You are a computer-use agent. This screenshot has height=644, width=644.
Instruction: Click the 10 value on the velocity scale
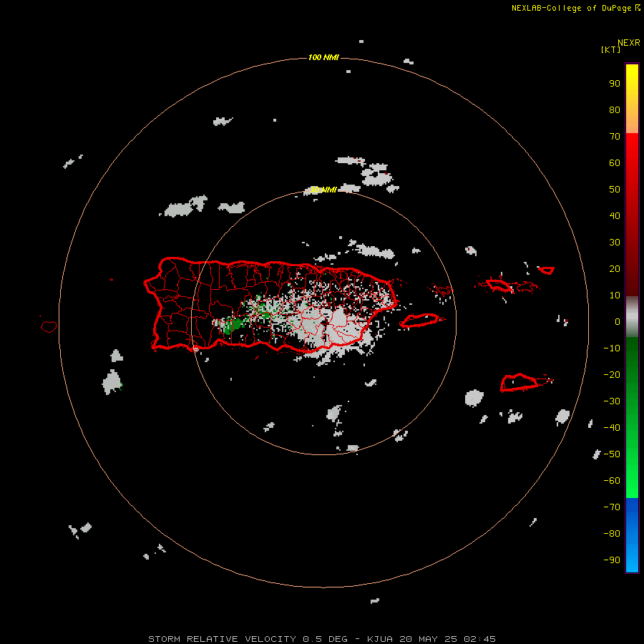pyautogui.click(x=615, y=296)
